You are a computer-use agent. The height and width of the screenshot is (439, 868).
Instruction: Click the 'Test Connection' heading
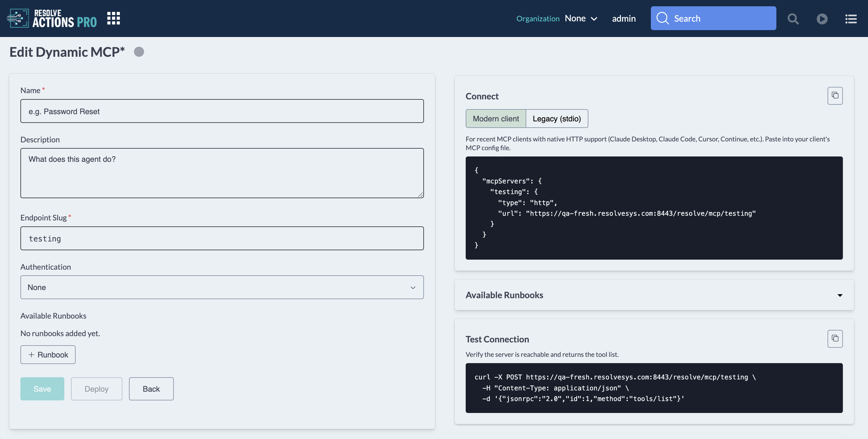click(x=497, y=339)
